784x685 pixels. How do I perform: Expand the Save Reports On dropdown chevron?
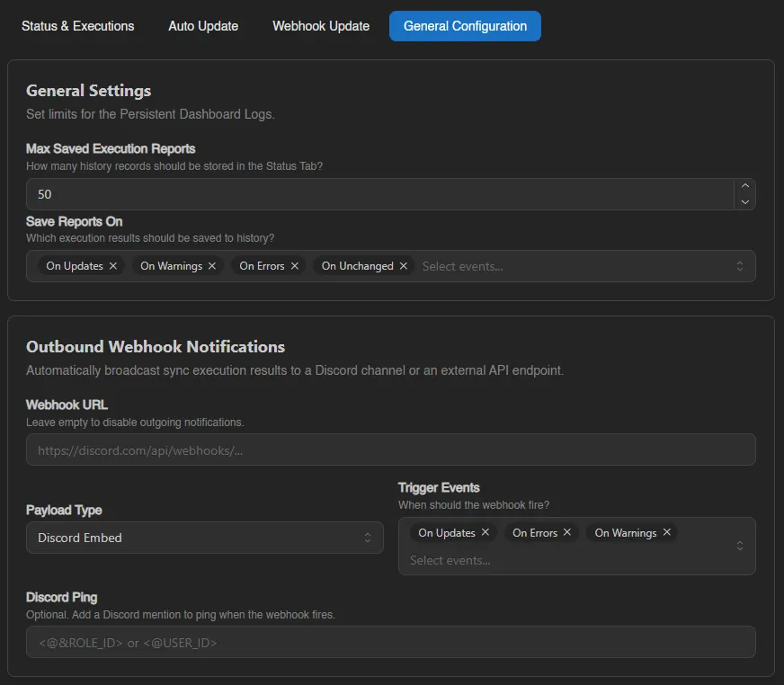(x=740, y=266)
